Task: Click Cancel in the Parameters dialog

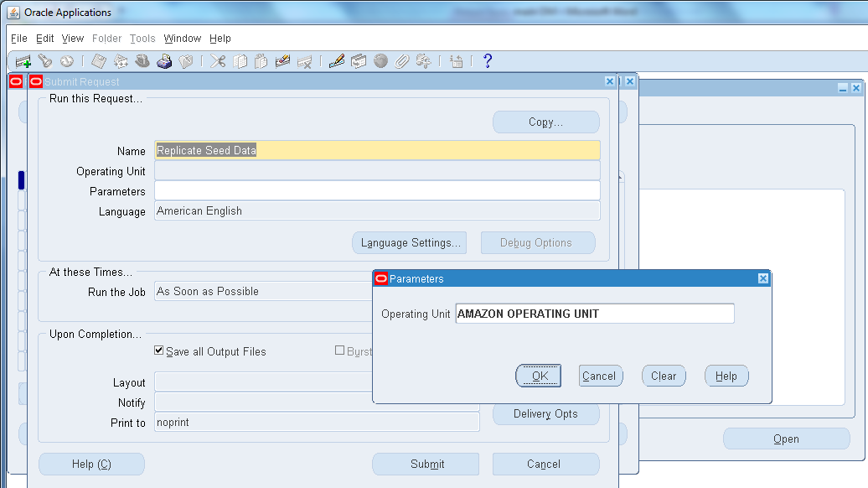Action: point(601,376)
